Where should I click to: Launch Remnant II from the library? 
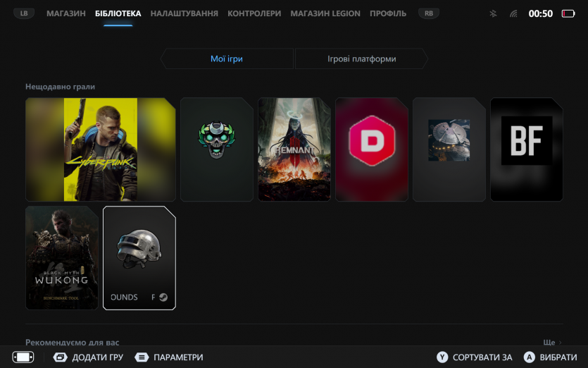pos(294,149)
